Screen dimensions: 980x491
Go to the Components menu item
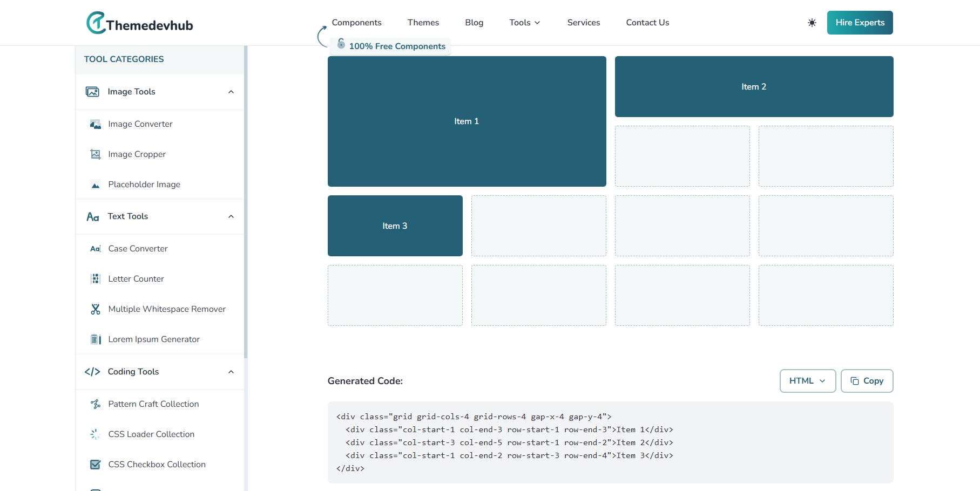tap(356, 23)
